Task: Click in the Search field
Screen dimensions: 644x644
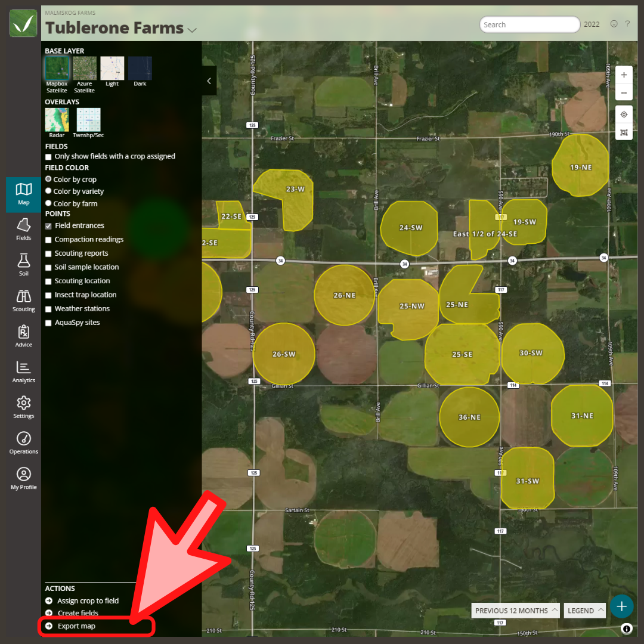Action: (x=530, y=24)
